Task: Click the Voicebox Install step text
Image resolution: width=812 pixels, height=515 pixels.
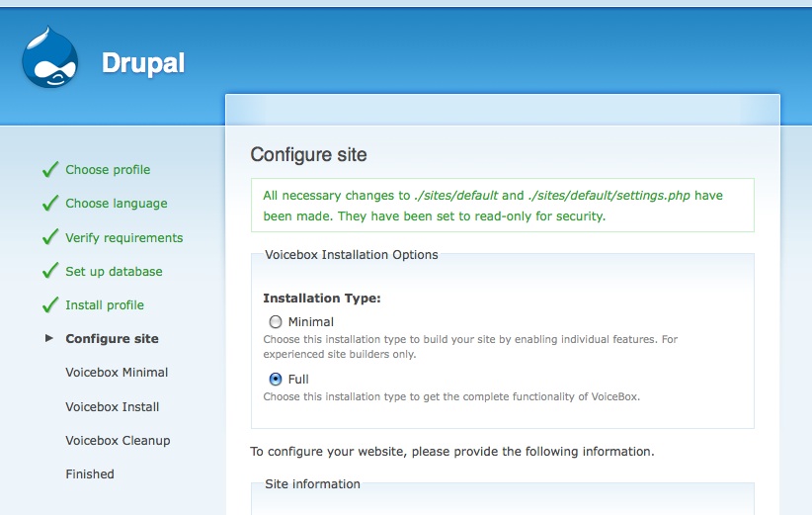Action: pyautogui.click(x=113, y=406)
